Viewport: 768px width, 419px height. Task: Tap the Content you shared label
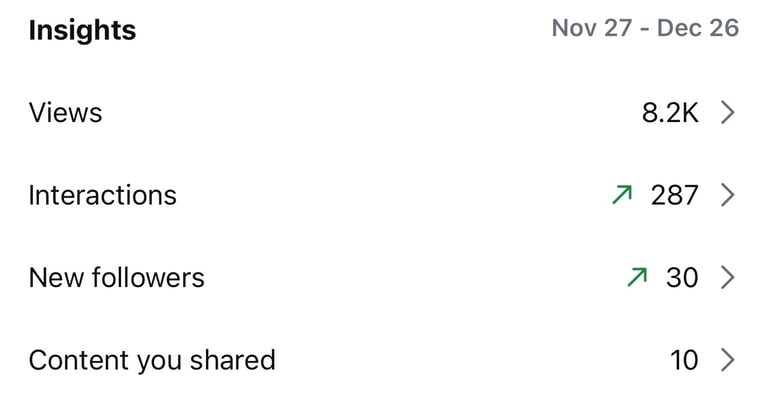coord(151,359)
